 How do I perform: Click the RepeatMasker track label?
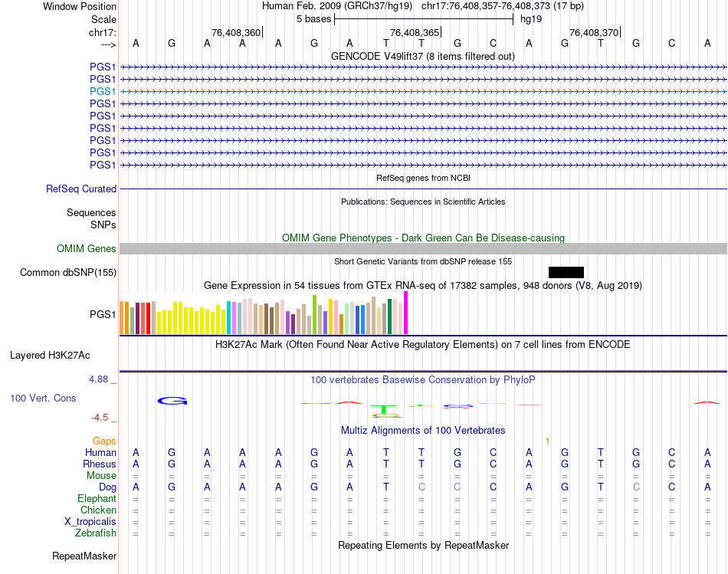[84, 556]
